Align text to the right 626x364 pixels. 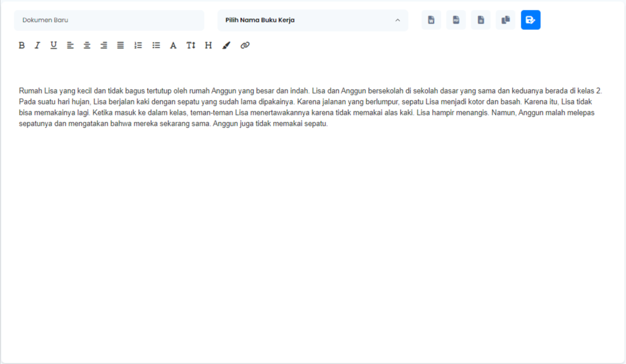[x=104, y=45]
